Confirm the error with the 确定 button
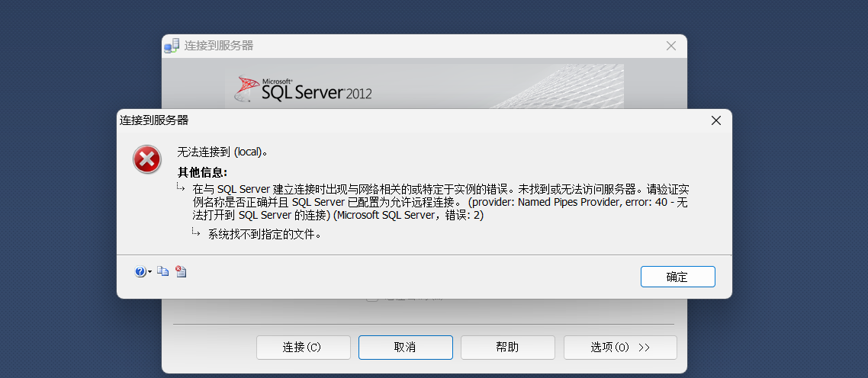Image resolution: width=868 pixels, height=378 pixels. [677, 277]
